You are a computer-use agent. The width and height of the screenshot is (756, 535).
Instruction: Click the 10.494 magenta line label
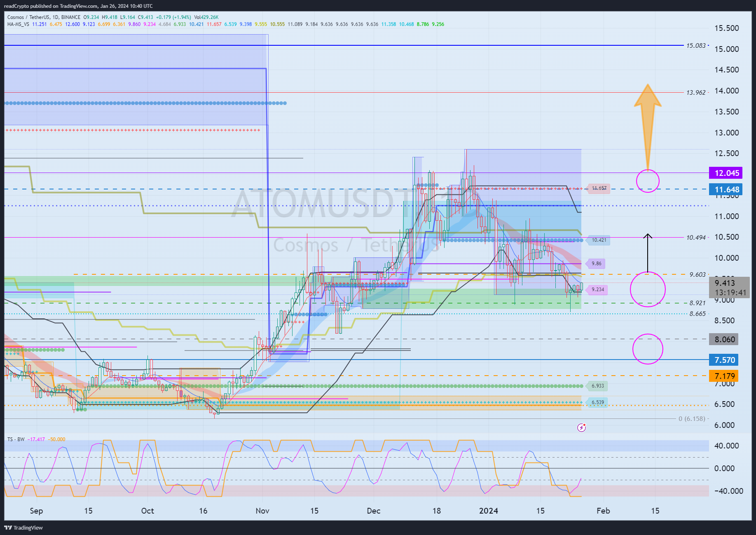[x=696, y=237]
